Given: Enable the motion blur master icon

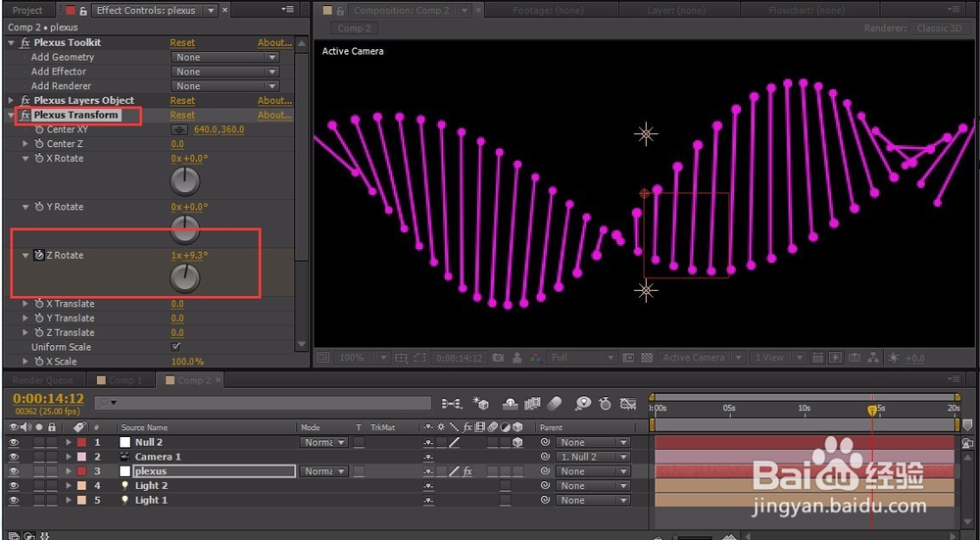Looking at the screenshot, I should pos(554,404).
